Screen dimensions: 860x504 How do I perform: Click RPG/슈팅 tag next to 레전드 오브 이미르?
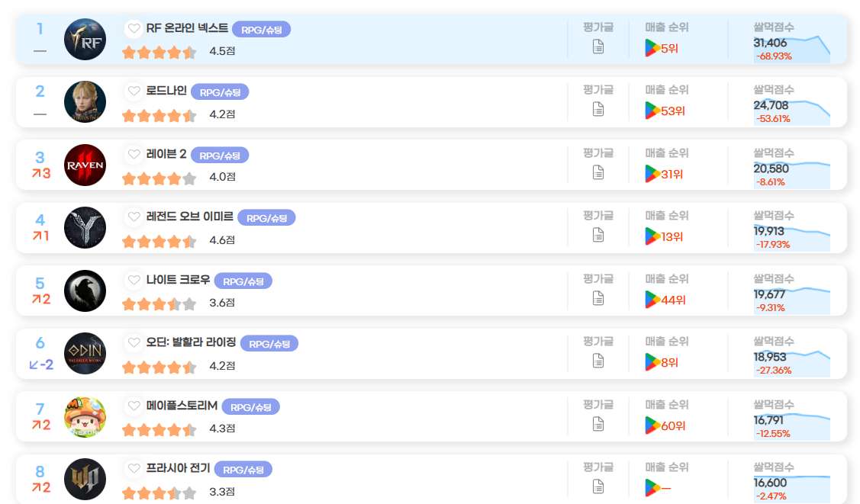266,218
